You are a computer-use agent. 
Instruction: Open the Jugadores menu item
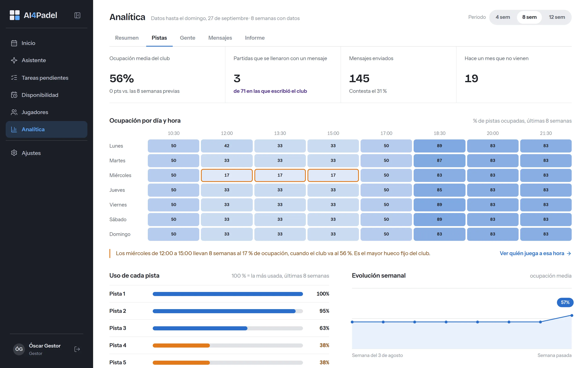[46, 112]
